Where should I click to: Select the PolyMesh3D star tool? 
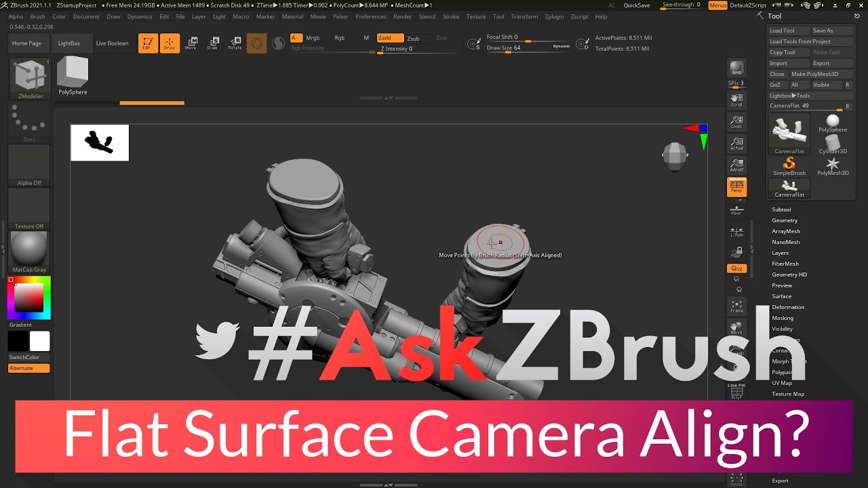833,167
